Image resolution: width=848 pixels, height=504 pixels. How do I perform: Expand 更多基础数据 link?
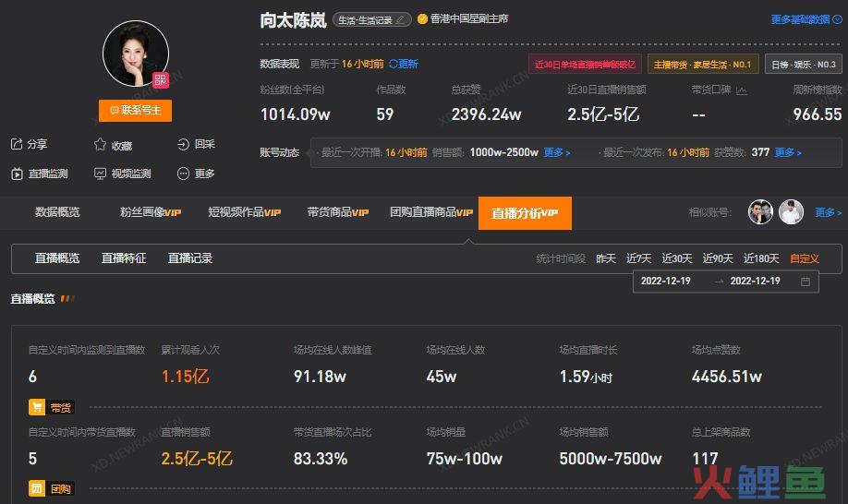pos(806,19)
